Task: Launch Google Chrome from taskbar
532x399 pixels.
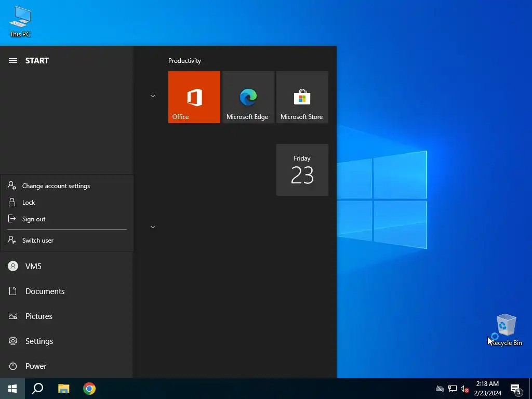Action: pos(89,389)
